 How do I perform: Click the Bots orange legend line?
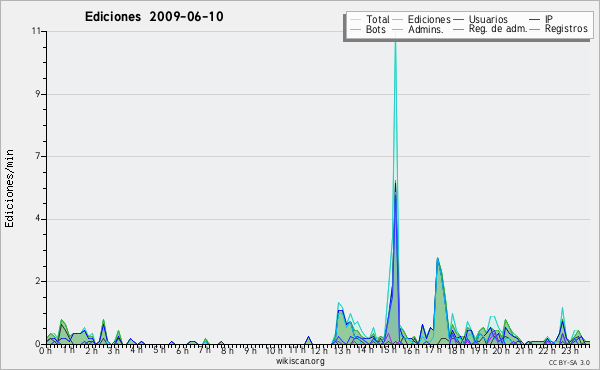tap(355, 29)
